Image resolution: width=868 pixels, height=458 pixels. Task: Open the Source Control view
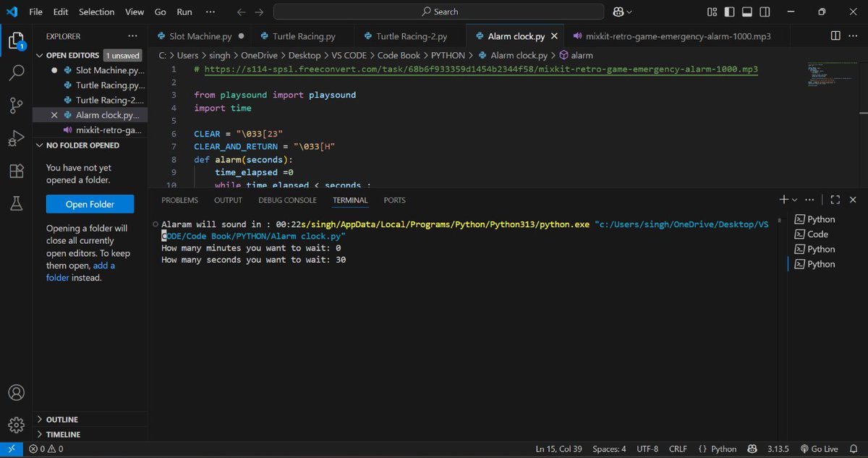tap(16, 106)
